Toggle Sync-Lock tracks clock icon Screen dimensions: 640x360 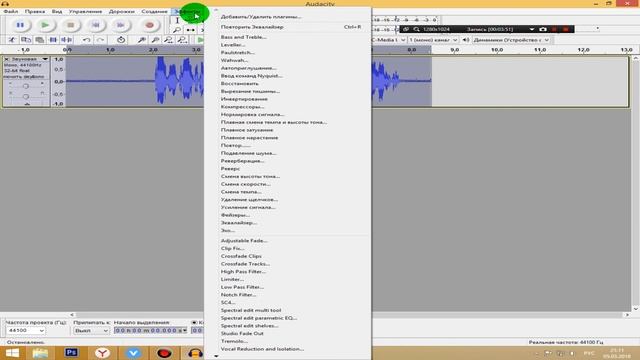point(121,40)
